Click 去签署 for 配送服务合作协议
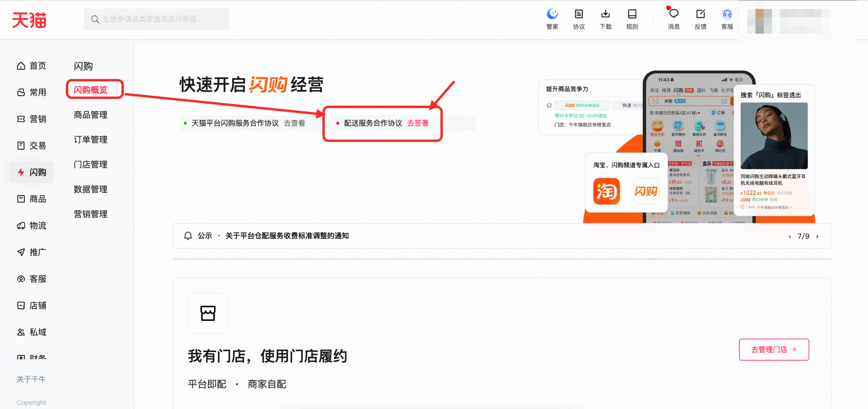This screenshot has height=409, width=868. point(418,123)
